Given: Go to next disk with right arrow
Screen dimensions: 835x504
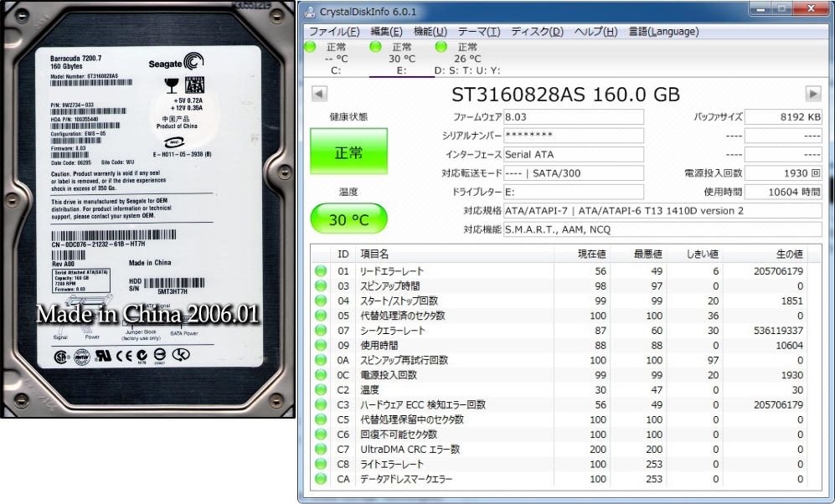Looking at the screenshot, I should pos(813,95).
